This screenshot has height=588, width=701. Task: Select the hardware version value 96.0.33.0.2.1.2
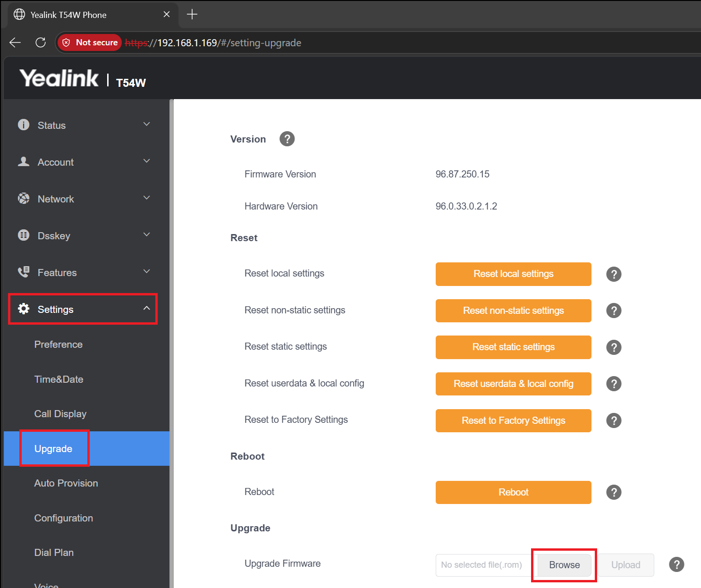point(466,206)
